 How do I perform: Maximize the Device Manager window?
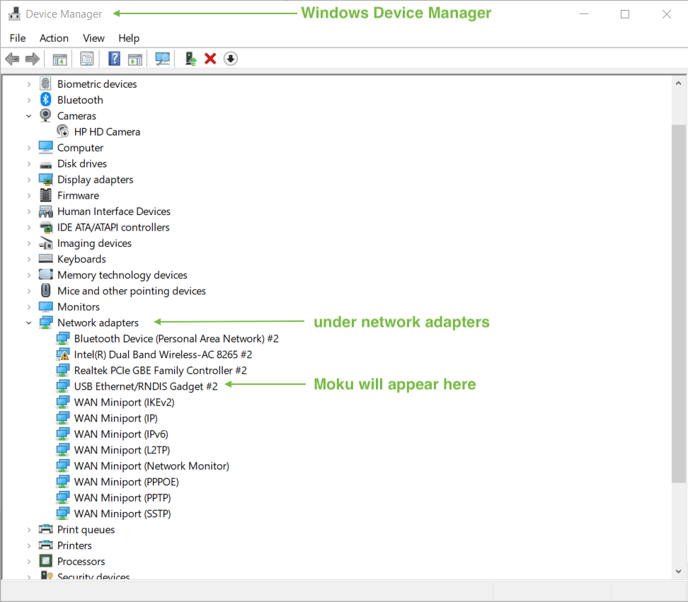pos(625,14)
